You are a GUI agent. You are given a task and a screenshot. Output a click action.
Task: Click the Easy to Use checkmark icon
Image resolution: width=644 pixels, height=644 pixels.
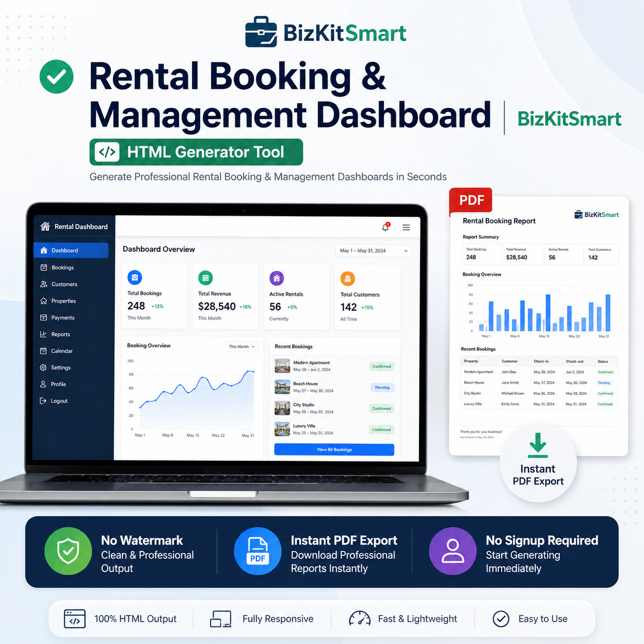click(501, 619)
